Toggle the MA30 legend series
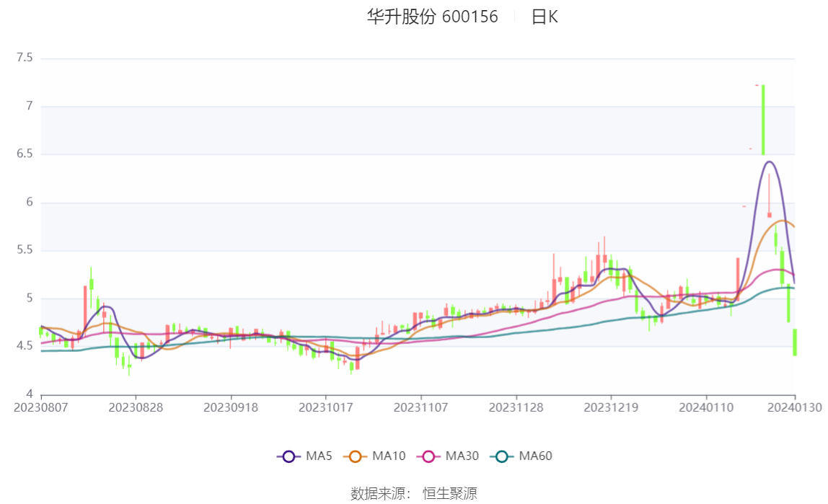This screenshot has width=828, height=504. 448,456
